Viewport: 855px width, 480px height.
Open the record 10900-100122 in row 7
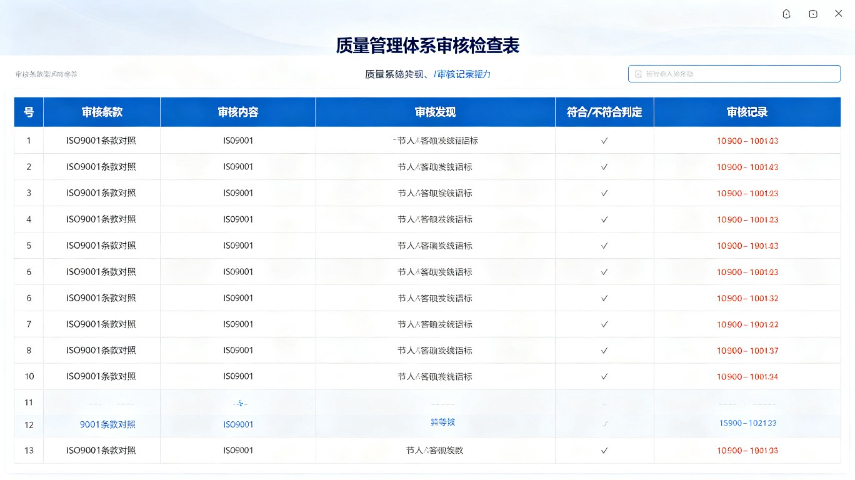[747, 324]
